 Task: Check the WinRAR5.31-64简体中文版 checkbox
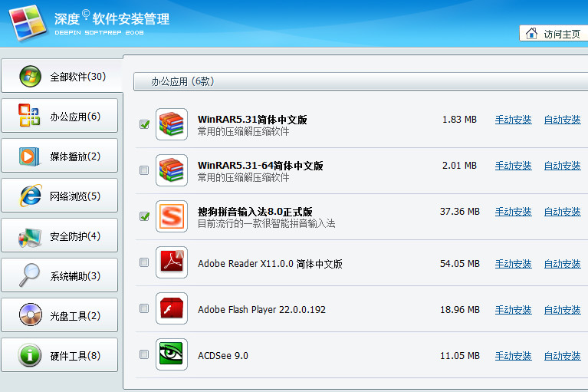(144, 170)
